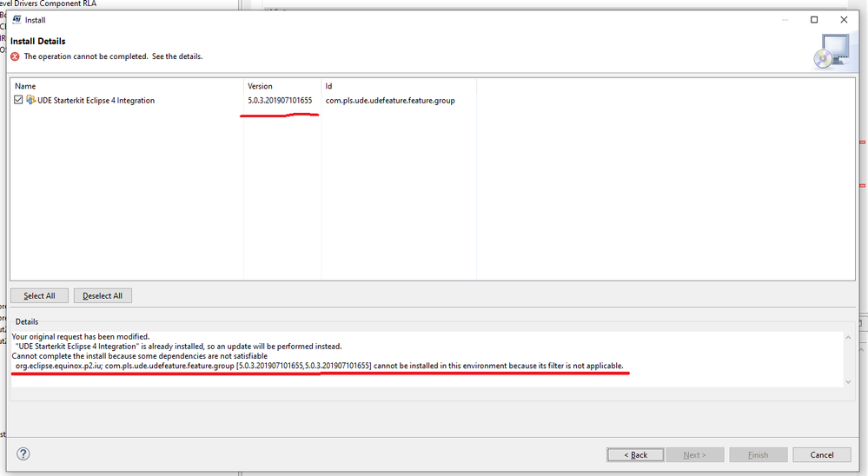Image resolution: width=868 pixels, height=476 pixels.
Task: Select the UDE Starterkit Eclipse 4 Integration row
Action: point(433,100)
